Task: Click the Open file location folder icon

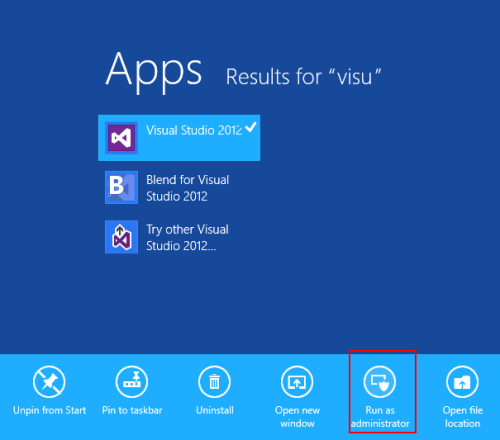Action: 462,382
